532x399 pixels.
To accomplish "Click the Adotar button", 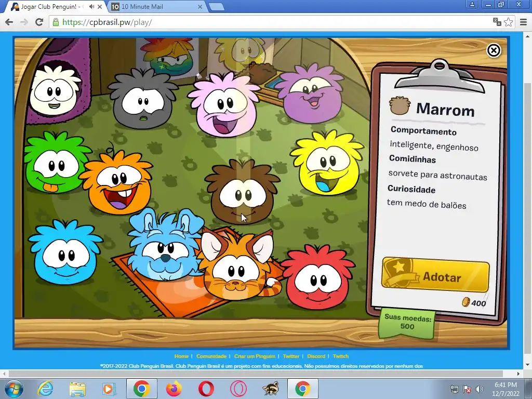I will pyautogui.click(x=435, y=275).
